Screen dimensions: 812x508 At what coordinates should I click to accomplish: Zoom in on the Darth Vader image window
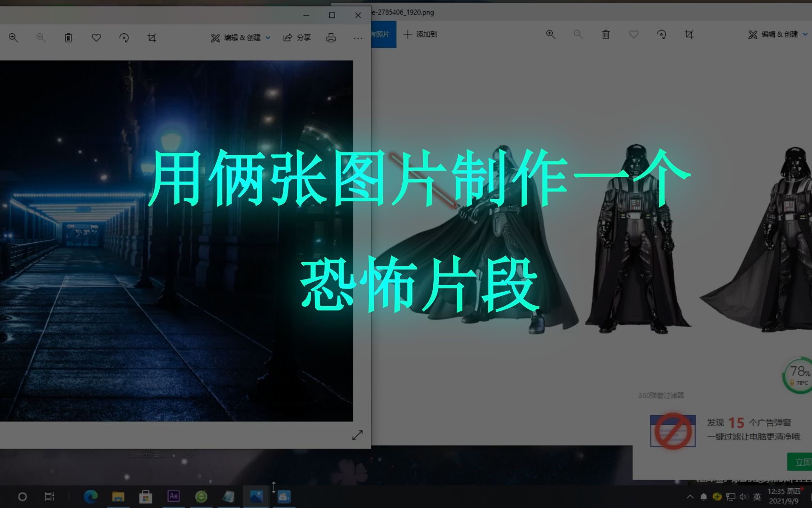(551, 34)
